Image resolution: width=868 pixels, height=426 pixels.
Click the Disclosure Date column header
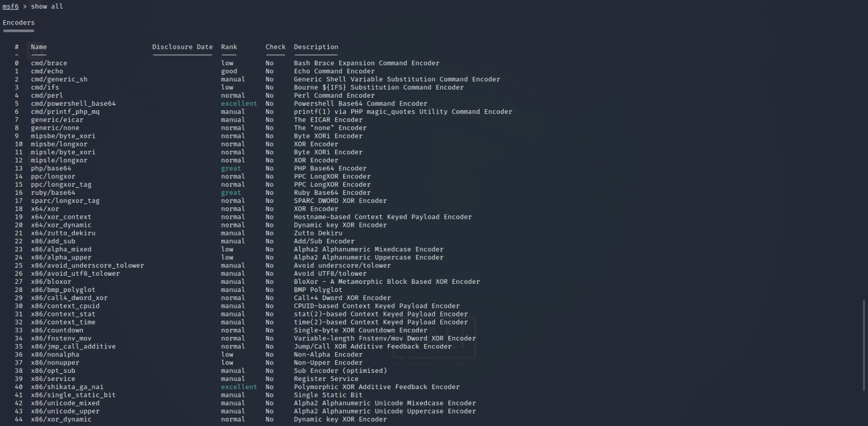tap(182, 47)
